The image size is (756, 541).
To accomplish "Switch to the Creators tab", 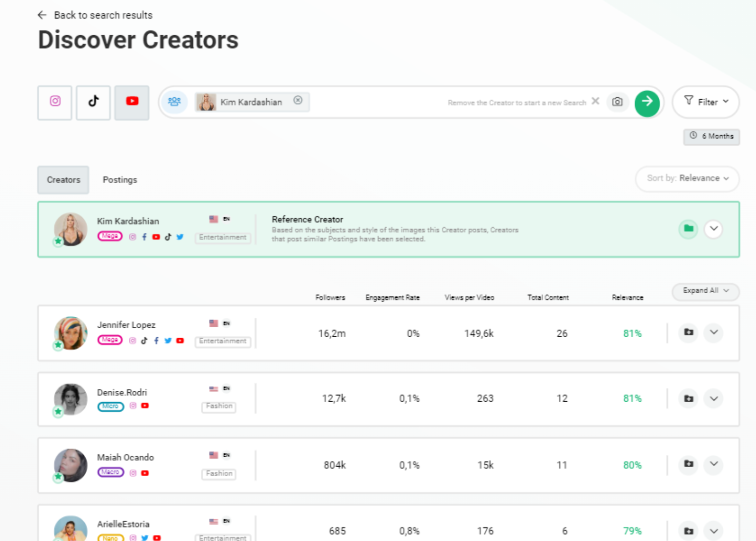I will [63, 180].
